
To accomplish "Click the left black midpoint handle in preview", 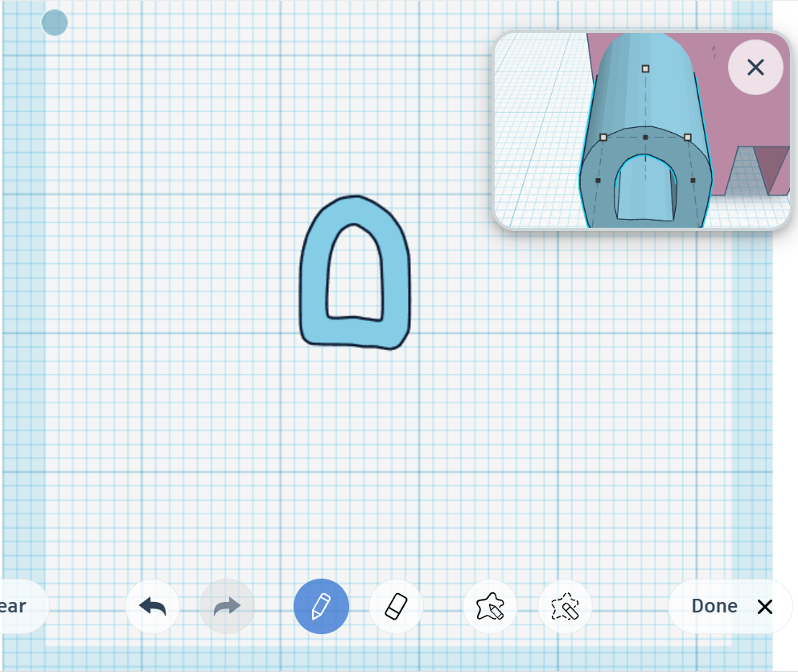I will point(598,180).
